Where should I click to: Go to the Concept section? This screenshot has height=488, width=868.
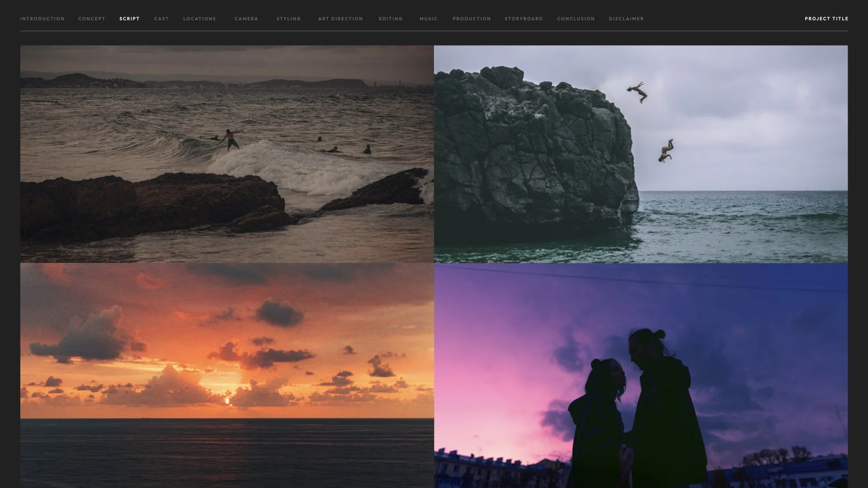(92, 19)
